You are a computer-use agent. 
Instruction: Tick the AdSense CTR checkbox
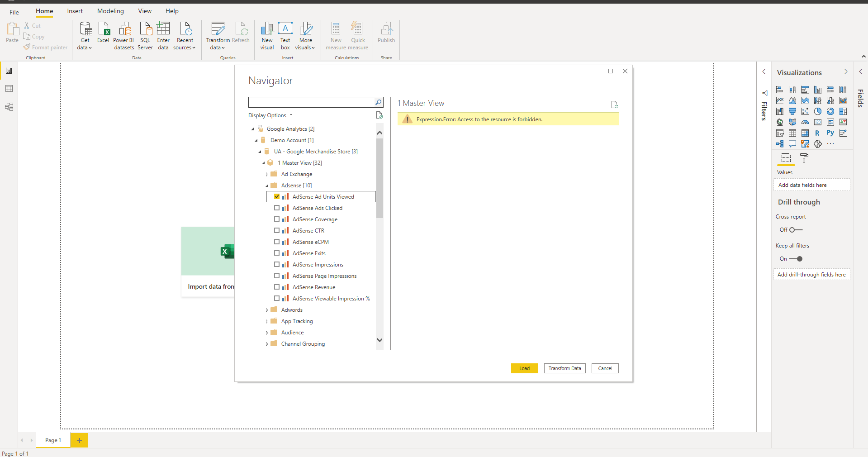coord(277,230)
